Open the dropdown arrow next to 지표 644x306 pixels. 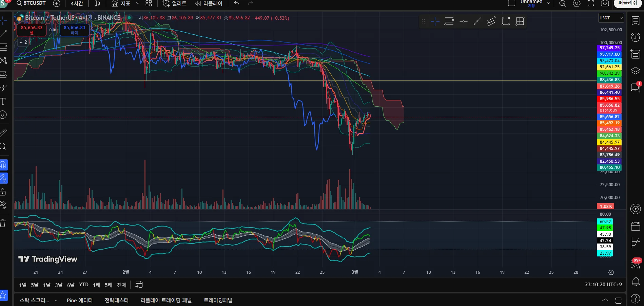[138, 3]
